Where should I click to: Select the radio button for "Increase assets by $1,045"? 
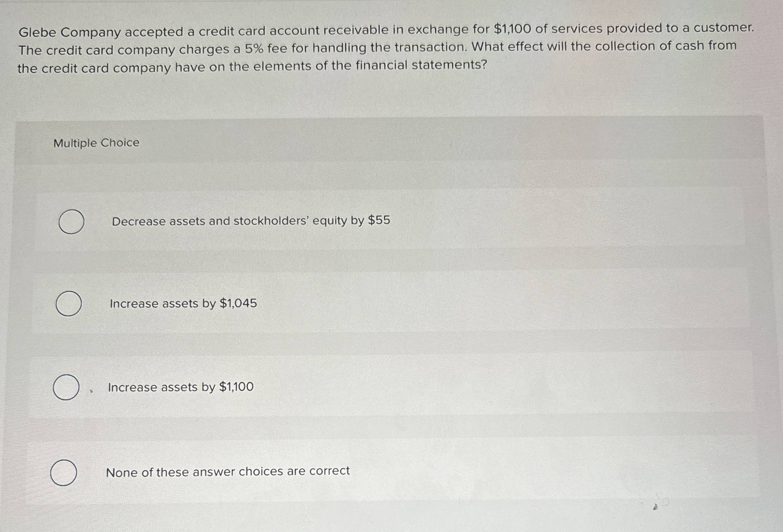[x=69, y=304]
